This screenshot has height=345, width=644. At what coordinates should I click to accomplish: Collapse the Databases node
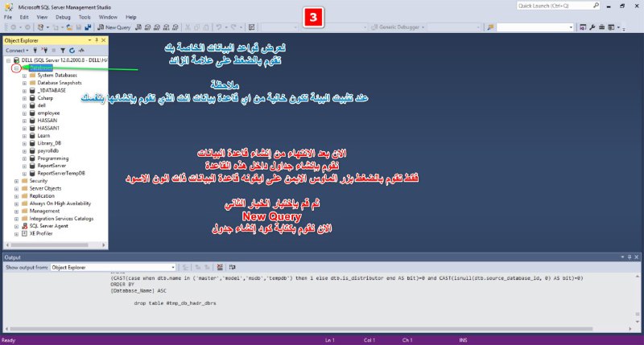point(16,68)
